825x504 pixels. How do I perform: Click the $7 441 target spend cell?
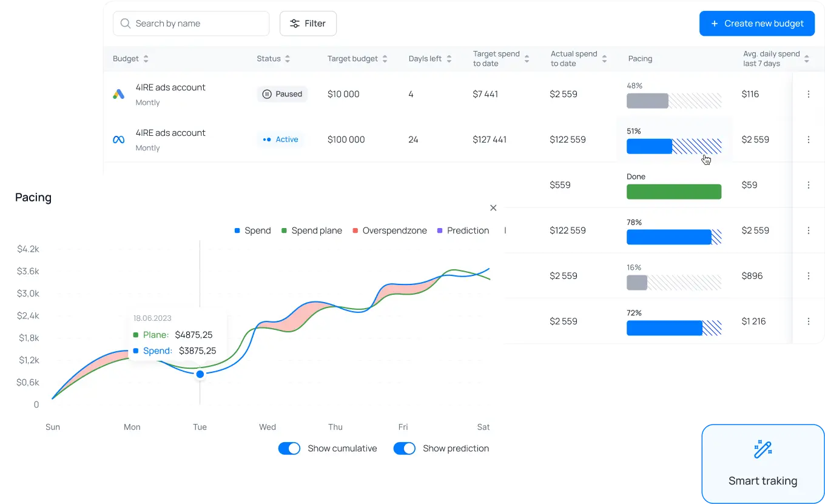pos(486,94)
